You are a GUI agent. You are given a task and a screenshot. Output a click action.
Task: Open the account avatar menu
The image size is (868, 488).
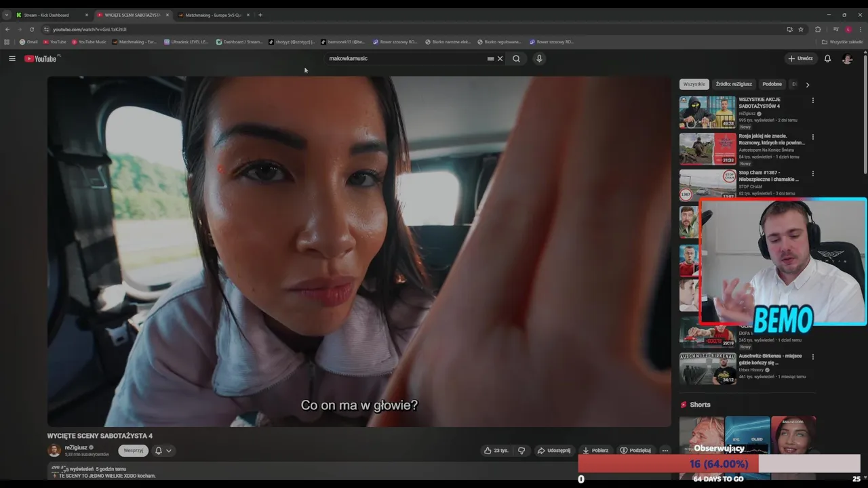point(847,58)
